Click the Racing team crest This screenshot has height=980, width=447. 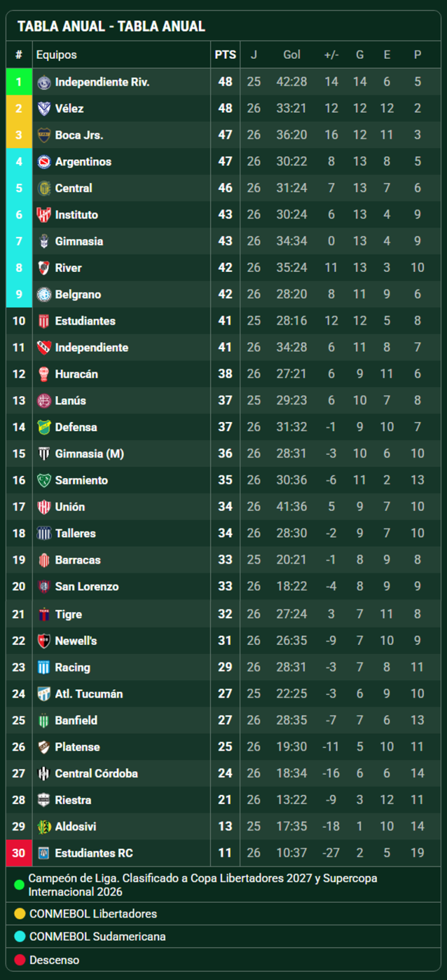44,668
